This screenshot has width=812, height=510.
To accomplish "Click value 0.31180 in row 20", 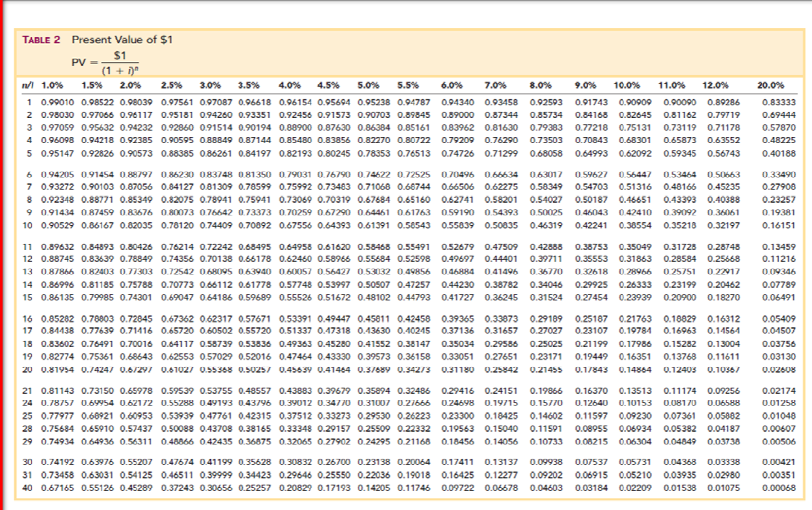I will (x=458, y=370).
